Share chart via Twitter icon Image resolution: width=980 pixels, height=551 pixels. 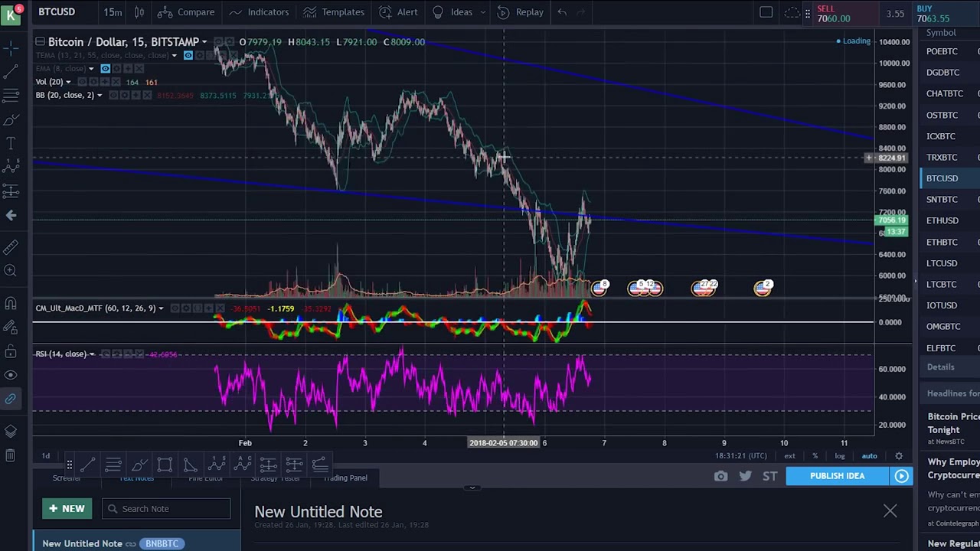(745, 476)
